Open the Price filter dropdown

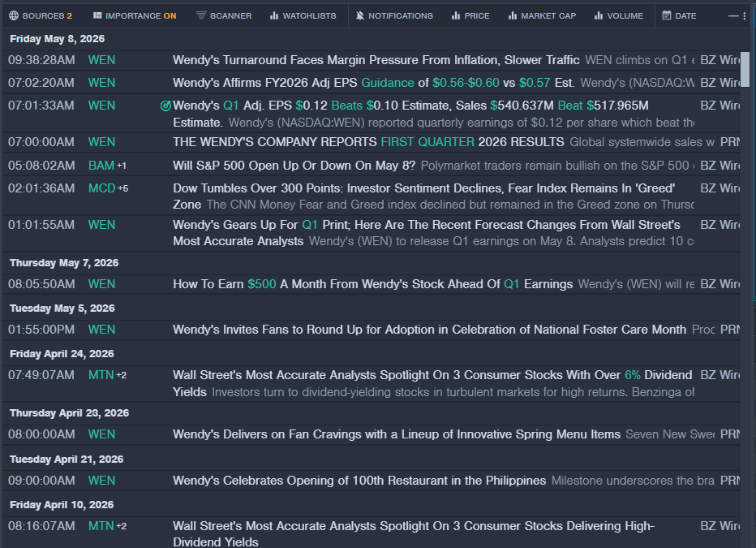470,15
